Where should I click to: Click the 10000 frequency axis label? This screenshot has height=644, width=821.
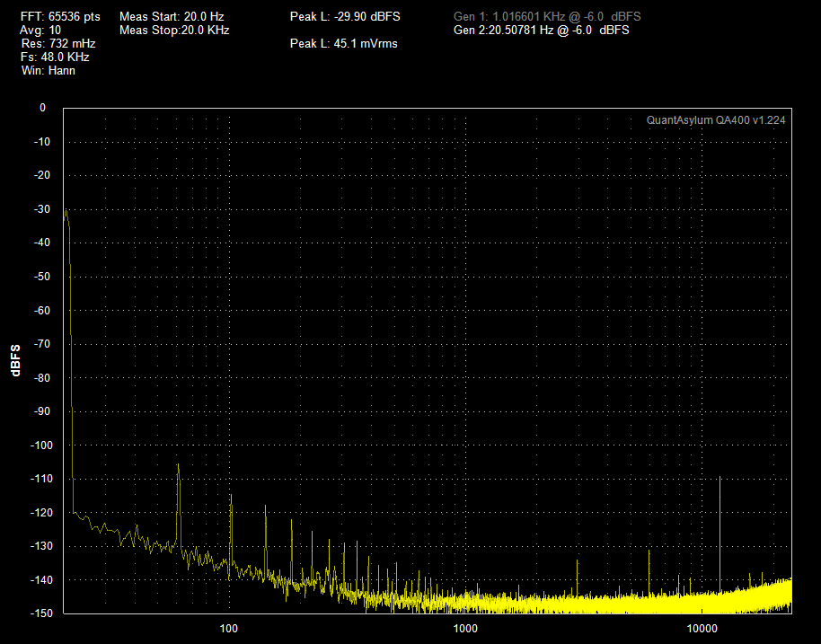[702, 629]
